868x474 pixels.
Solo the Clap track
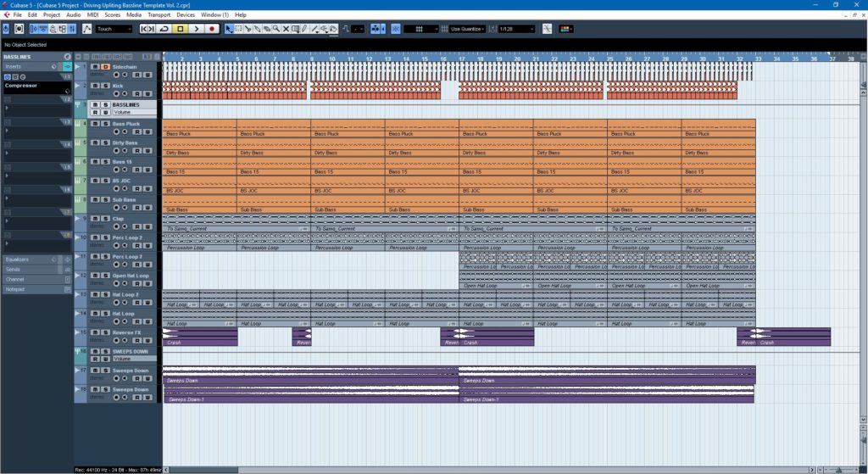click(105, 219)
